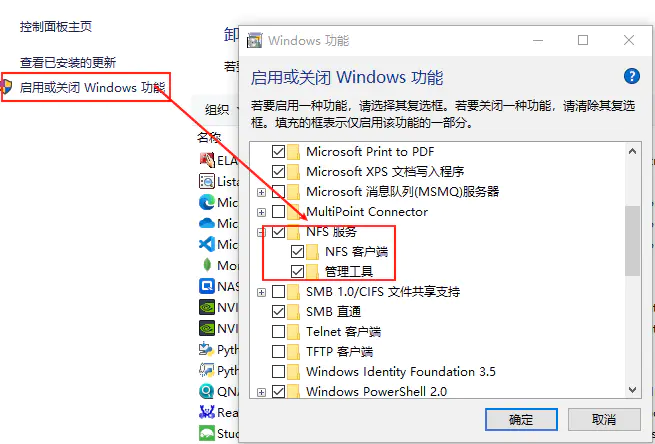Uncheck the NFS 客户端 checkbox

click(297, 252)
